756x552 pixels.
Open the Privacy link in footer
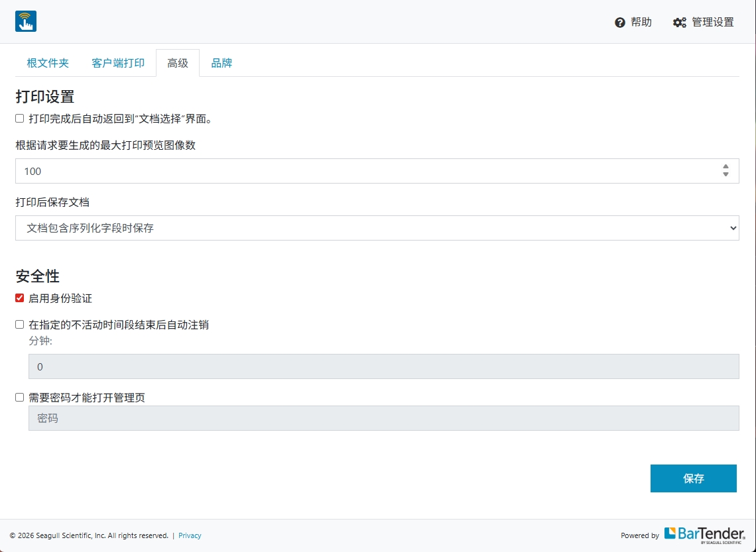point(190,535)
